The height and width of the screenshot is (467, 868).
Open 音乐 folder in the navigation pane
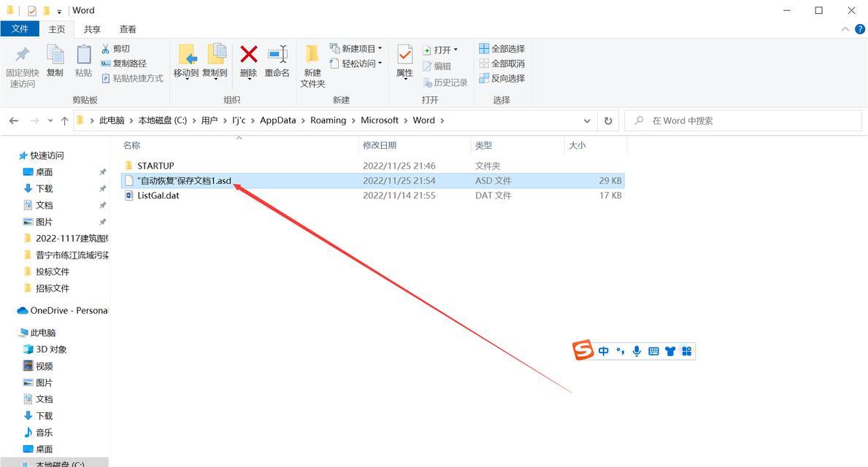click(x=38, y=432)
